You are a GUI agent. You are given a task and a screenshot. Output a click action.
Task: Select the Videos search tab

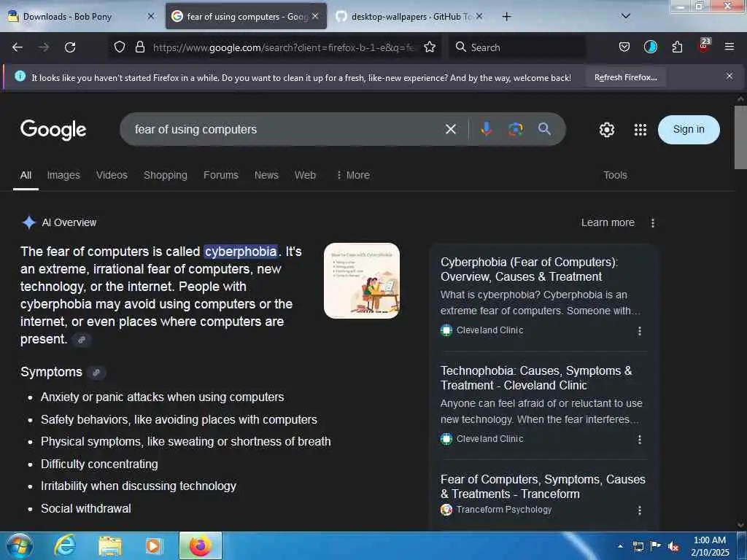coord(112,175)
